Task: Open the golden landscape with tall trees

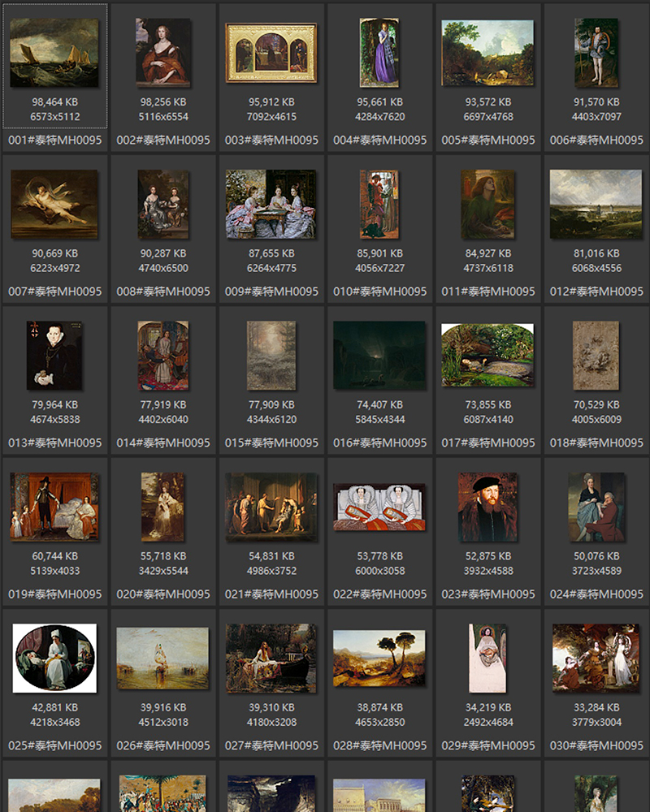Action: click(x=379, y=659)
